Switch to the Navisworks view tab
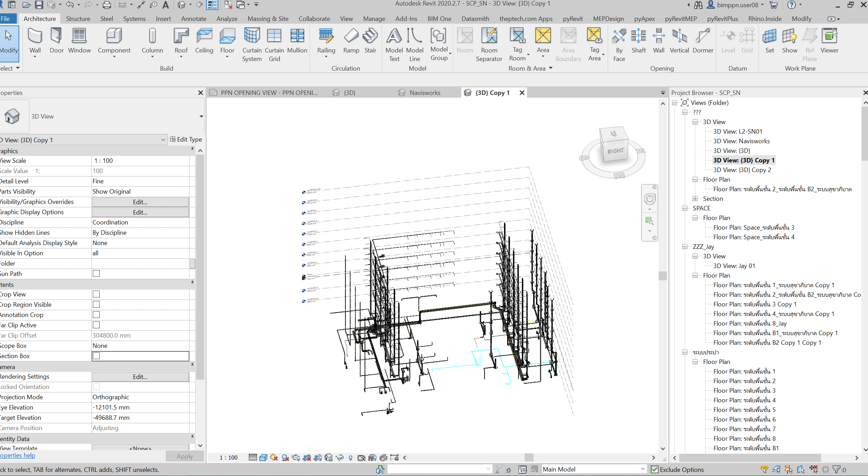The height and width of the screenshot is (476, 868). point(425,93)
